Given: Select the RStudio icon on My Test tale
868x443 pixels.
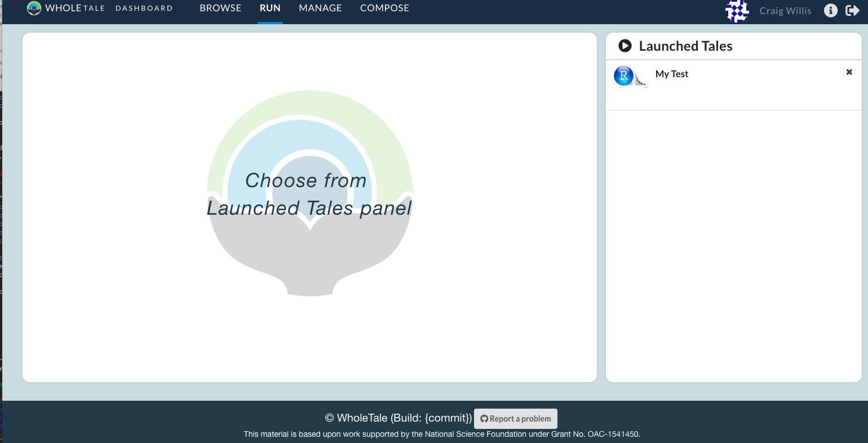Looking at the screenshot, I should coord(623,76).
